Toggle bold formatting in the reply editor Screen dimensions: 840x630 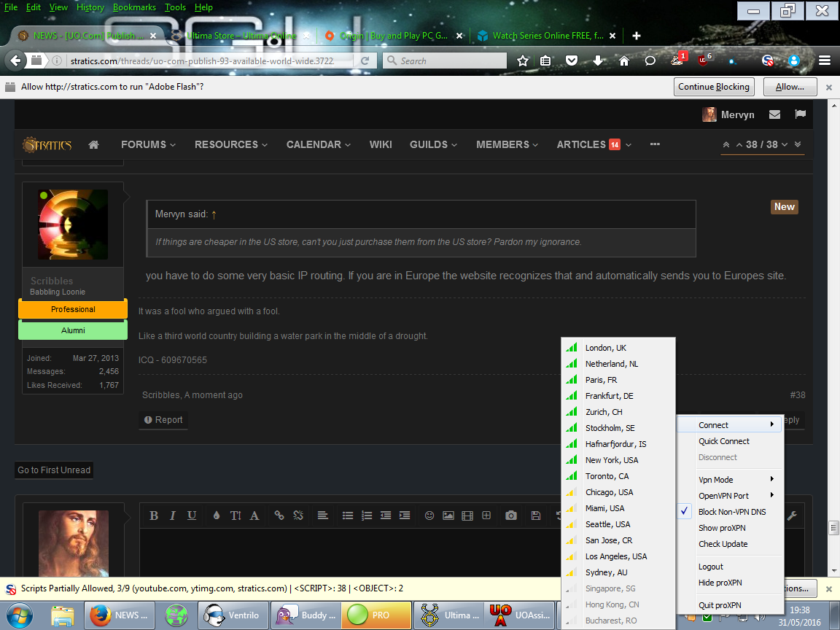(x=154, y=516)
